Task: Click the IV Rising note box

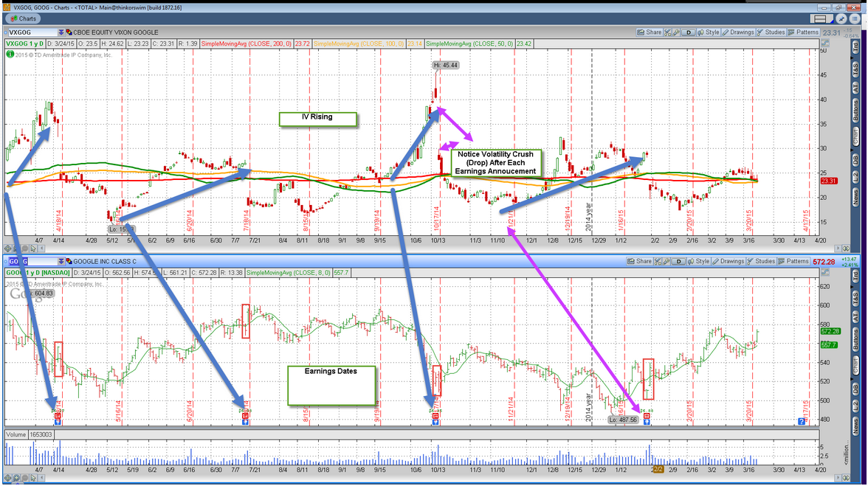Action: [317, 119]
